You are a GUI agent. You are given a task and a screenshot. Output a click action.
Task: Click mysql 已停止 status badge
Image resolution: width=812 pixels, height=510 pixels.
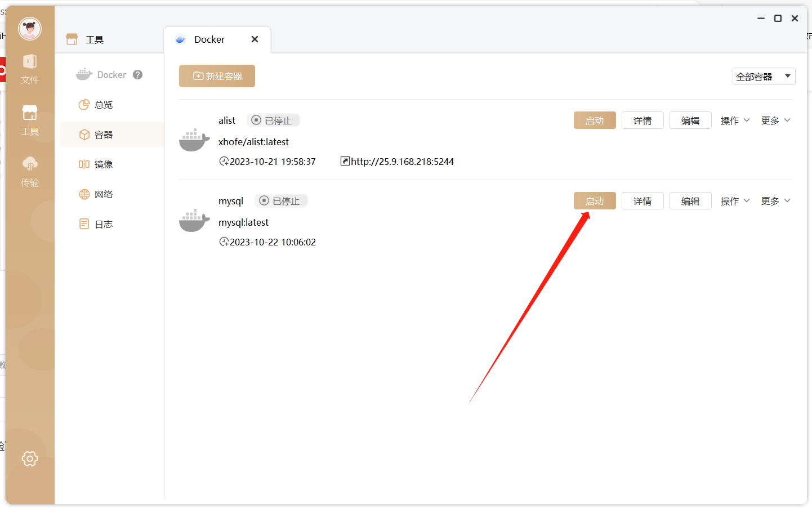281,201
